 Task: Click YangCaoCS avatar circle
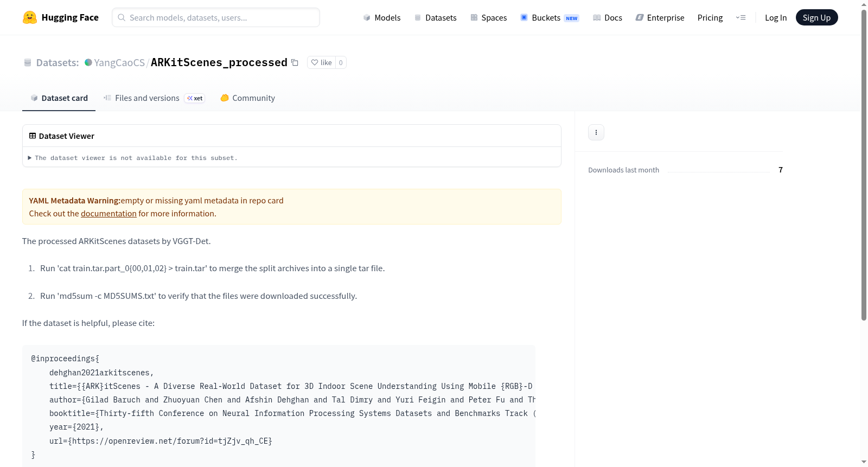pos(88,62)
